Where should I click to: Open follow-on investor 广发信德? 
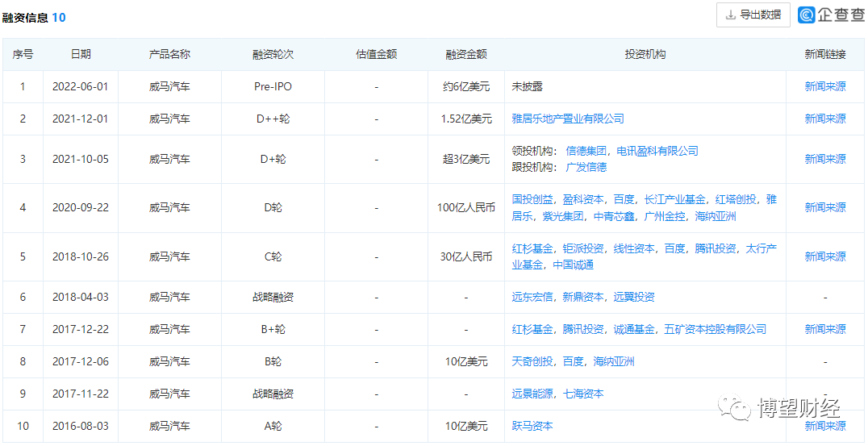click(x=586, y=167)
